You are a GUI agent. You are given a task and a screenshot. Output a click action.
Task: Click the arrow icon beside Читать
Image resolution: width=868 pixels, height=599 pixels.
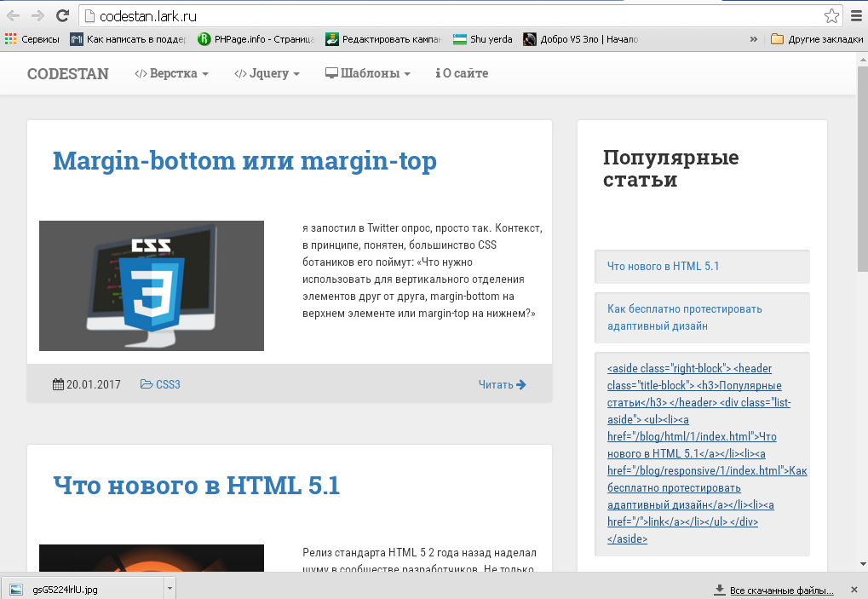coord(521,385)
